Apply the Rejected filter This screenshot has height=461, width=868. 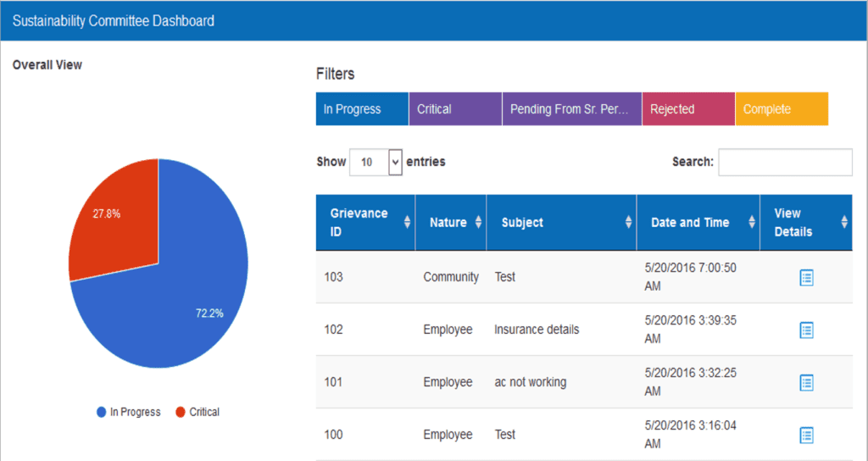[x=687, y=109]
